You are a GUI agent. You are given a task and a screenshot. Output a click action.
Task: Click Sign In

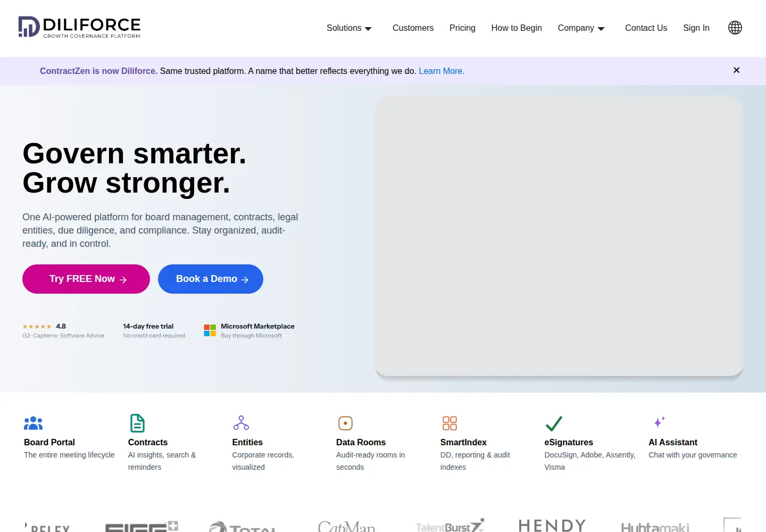[x=696, y=28]
